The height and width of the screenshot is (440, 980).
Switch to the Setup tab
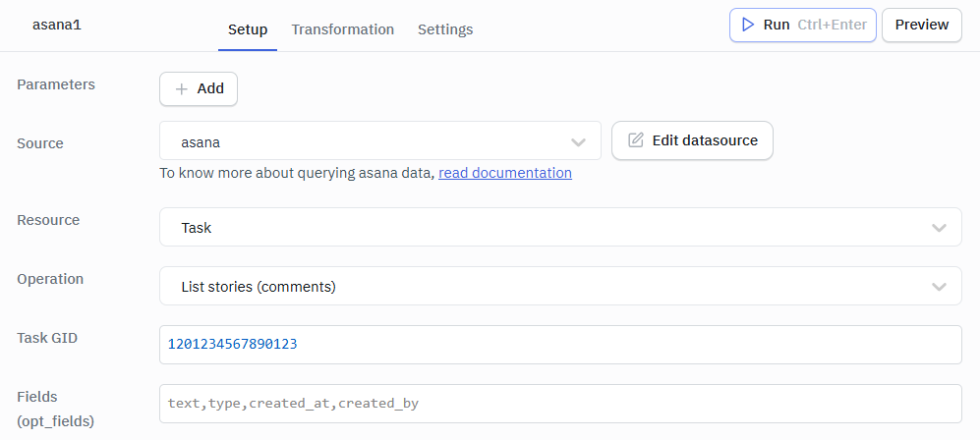[x=248, y=29]
